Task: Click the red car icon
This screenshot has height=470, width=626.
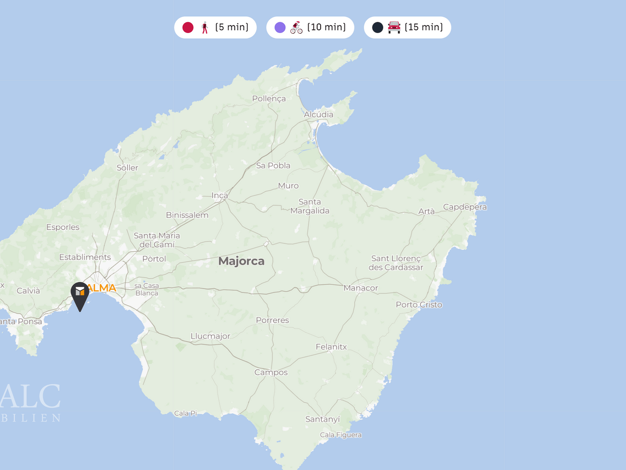Action: coord(394,28)
